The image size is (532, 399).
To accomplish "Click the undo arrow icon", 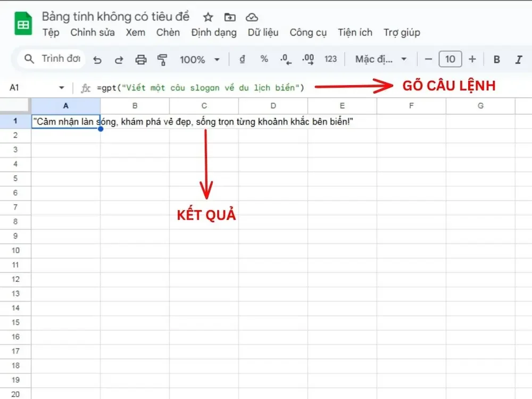I will pyautogui.click(x=97, y=60).
